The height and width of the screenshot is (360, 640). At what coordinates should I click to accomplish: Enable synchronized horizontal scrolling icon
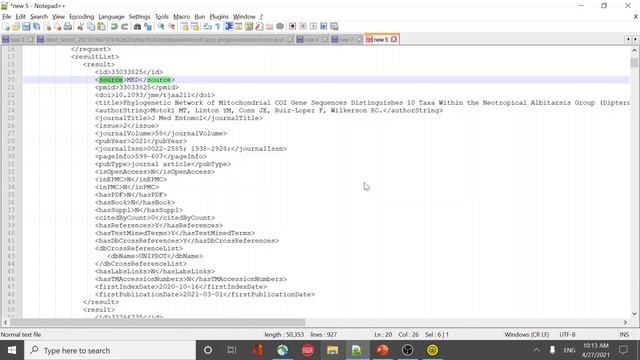click(x=195, y=27)
